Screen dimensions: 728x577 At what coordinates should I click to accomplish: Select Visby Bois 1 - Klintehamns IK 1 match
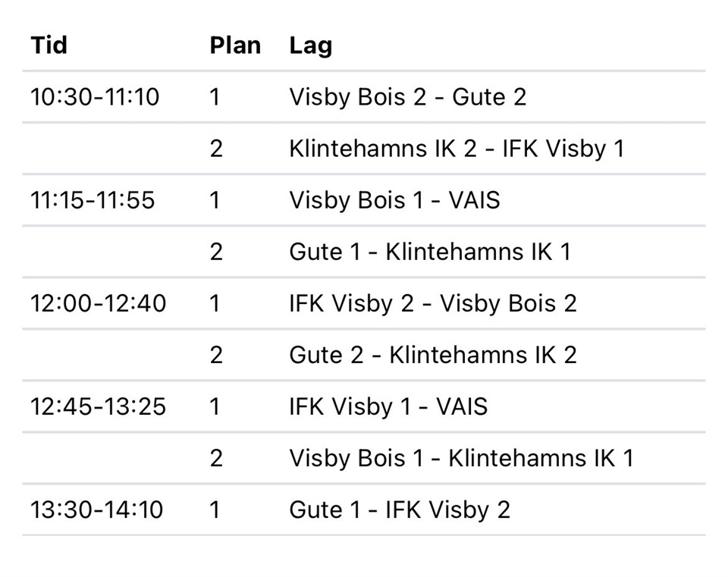[462, 459]
